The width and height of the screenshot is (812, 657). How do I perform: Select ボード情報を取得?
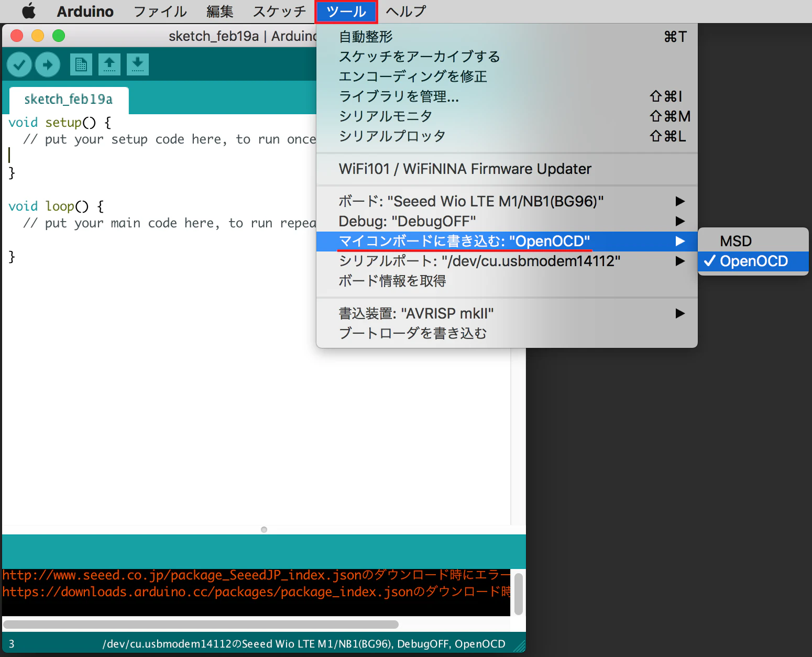click(x=507, y=281)
